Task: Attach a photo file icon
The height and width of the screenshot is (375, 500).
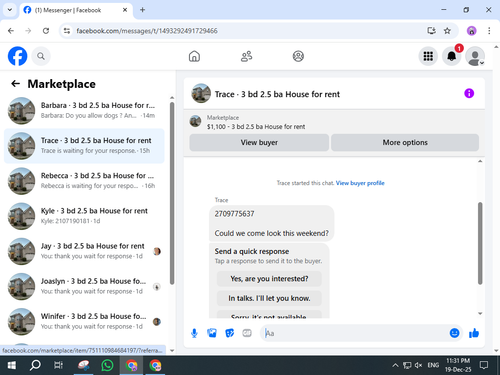Action: click(x=212, y=333)
